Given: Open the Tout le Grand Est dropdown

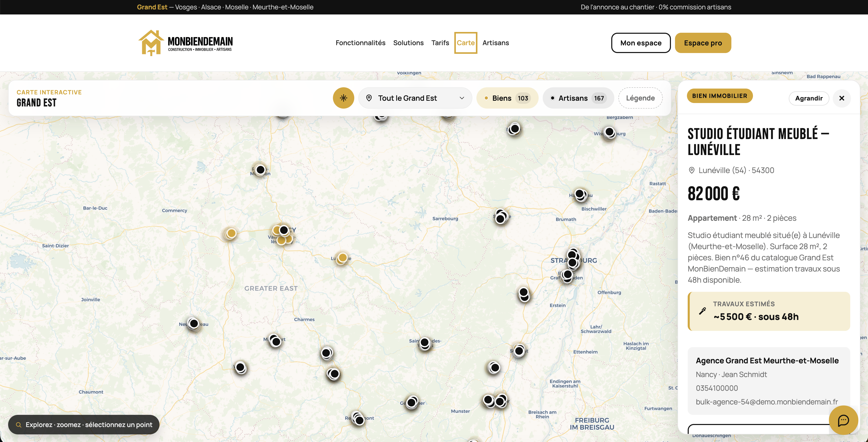Looking at the screenshot, I should click(x=415, y=98).
